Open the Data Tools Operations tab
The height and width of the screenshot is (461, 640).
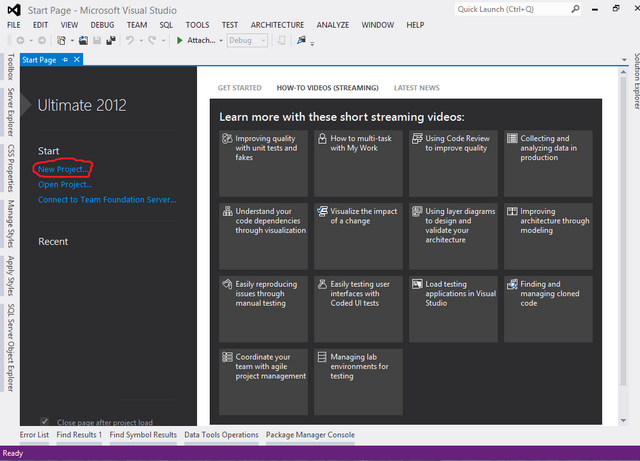pos(221,435)
